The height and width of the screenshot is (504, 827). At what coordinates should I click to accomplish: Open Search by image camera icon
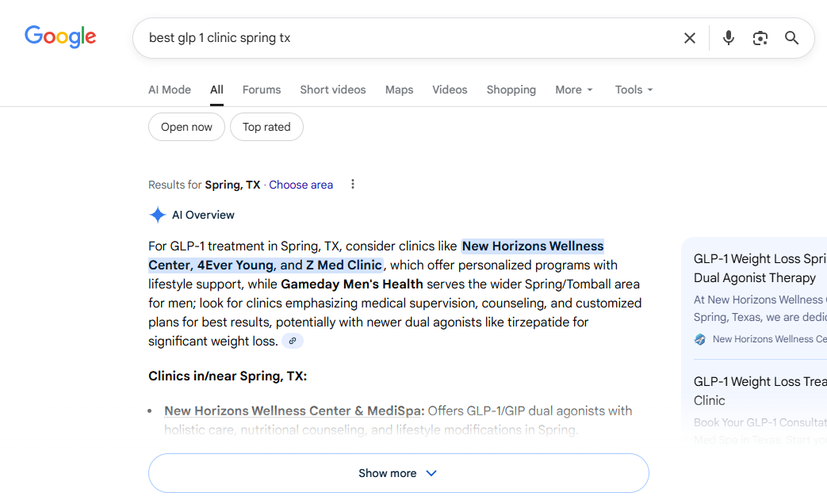tap(760, 38)
